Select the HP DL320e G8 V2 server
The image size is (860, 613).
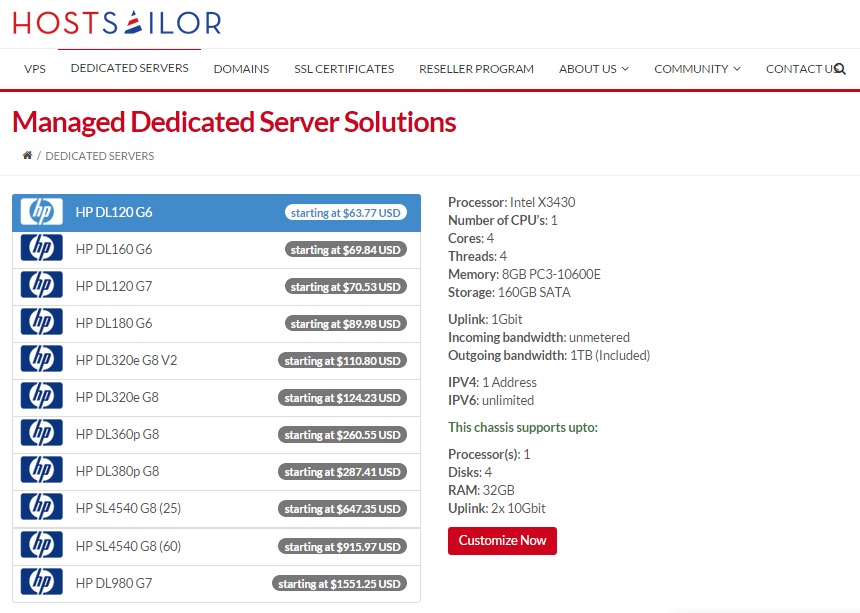[x=126, y=360]
